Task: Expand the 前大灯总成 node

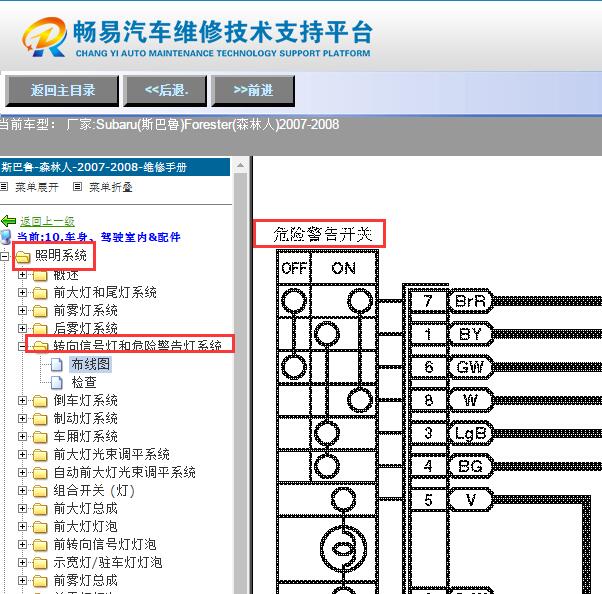Action: [x=22, y=508]
